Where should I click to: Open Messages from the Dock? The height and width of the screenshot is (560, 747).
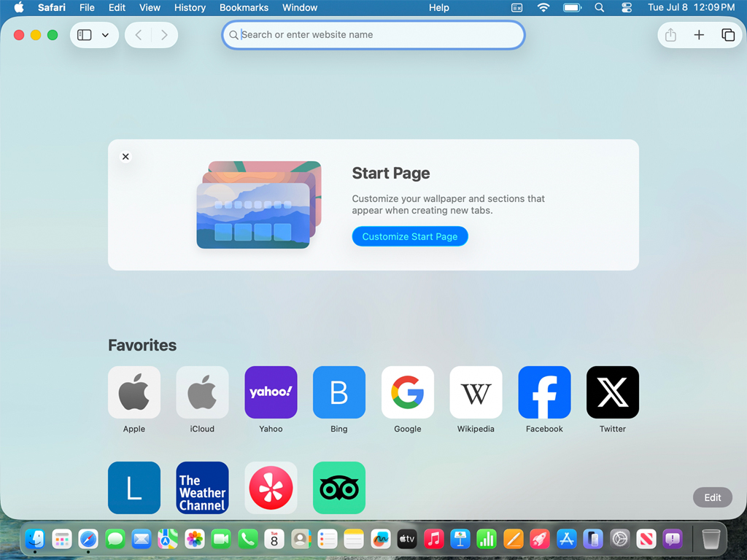[x=115, y=539]
